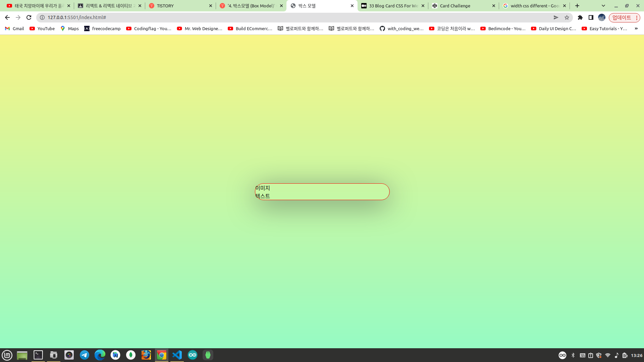Bookmark this page with star icon
The width and height of the screenshot is (644, 362).
pos(567,17)
